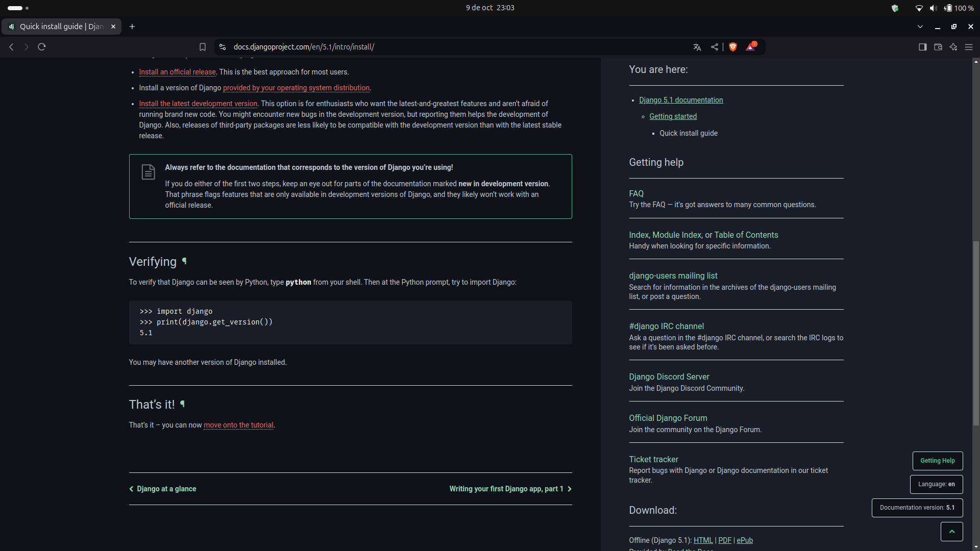The height and width of the screenshot is (551, 980).
Task: Open the Index link
Action: click(x=639, y=235)
